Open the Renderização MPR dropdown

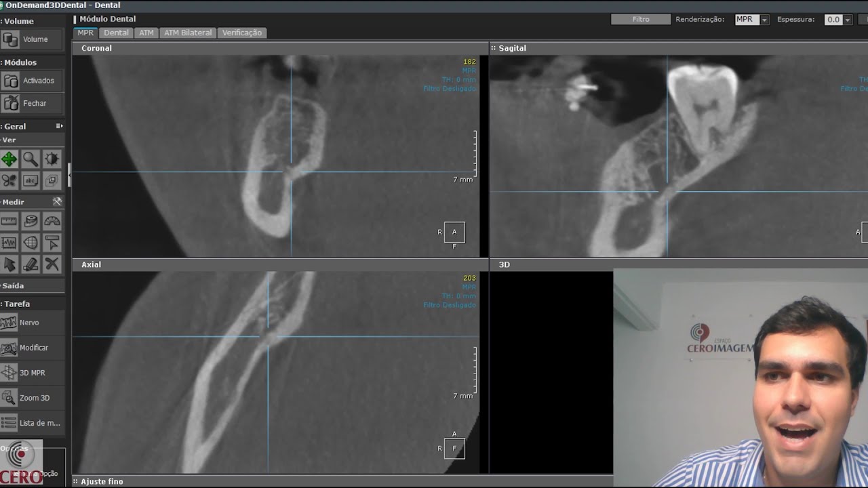764,20
